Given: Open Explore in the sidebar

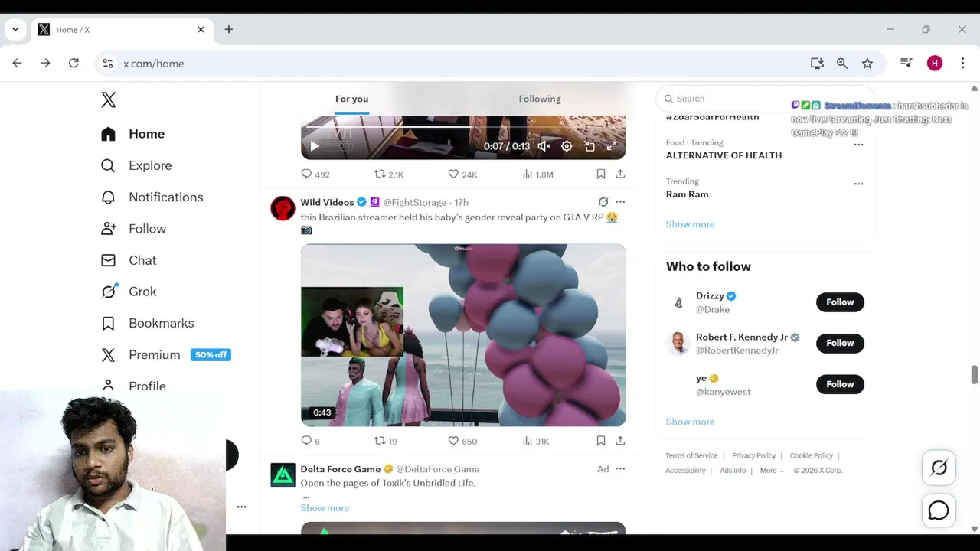Looking at the screenshot, I should (x=136, y=165).
